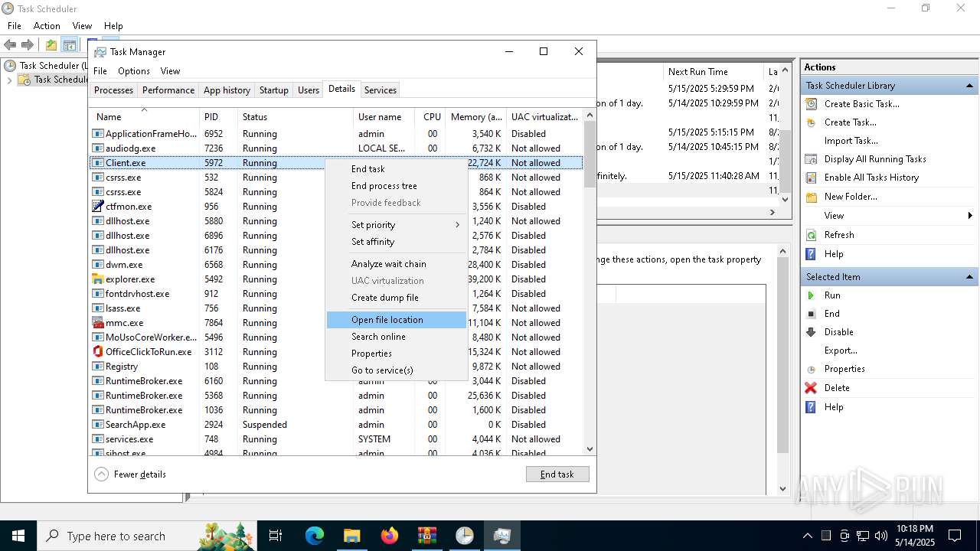
Task: Open Properties from the context menu
Action: tap(396, 354)
